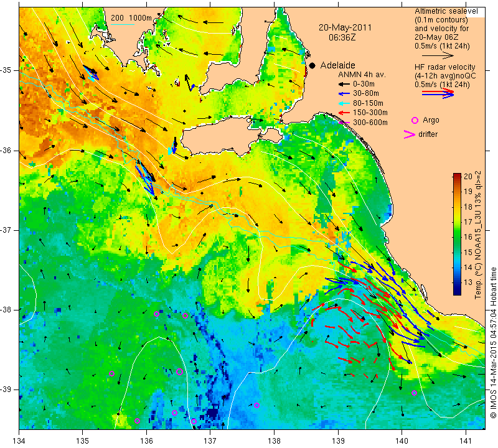Viewport: 498px width, 448px height.
Task: Click the date text 20-May-2011
Action: click(x=345, y=27)
